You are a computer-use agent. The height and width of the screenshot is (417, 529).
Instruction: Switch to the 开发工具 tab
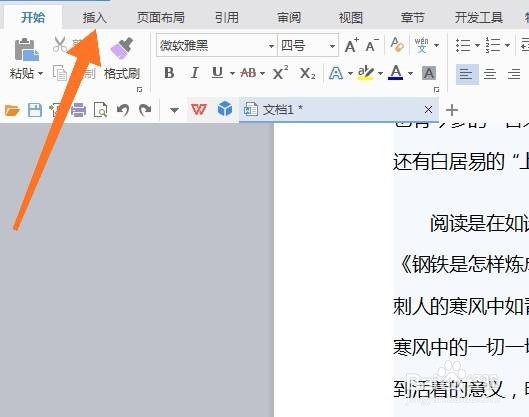(x=479, y=18)
